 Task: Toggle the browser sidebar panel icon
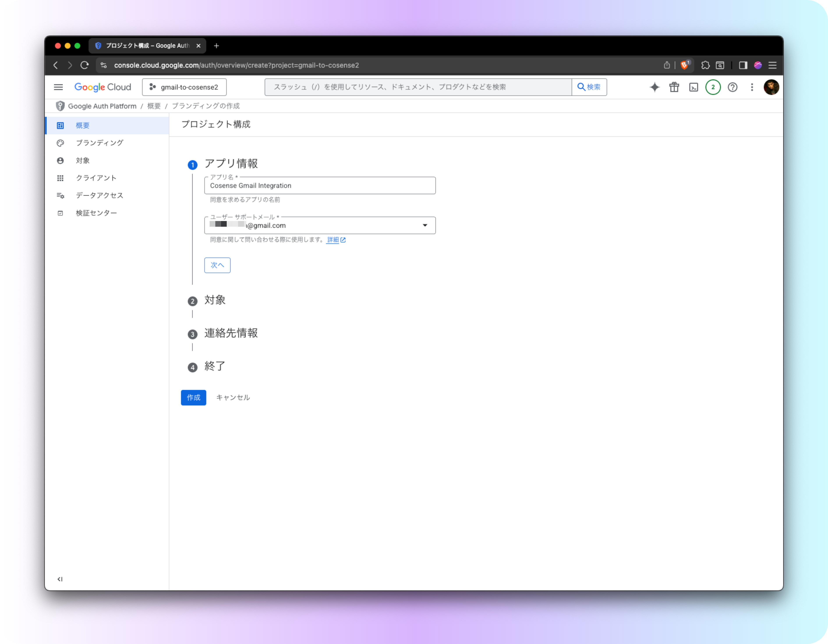point(743,65)
